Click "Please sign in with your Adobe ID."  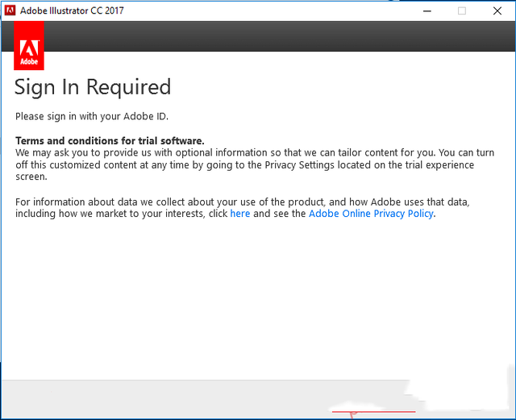coord(92,117)
